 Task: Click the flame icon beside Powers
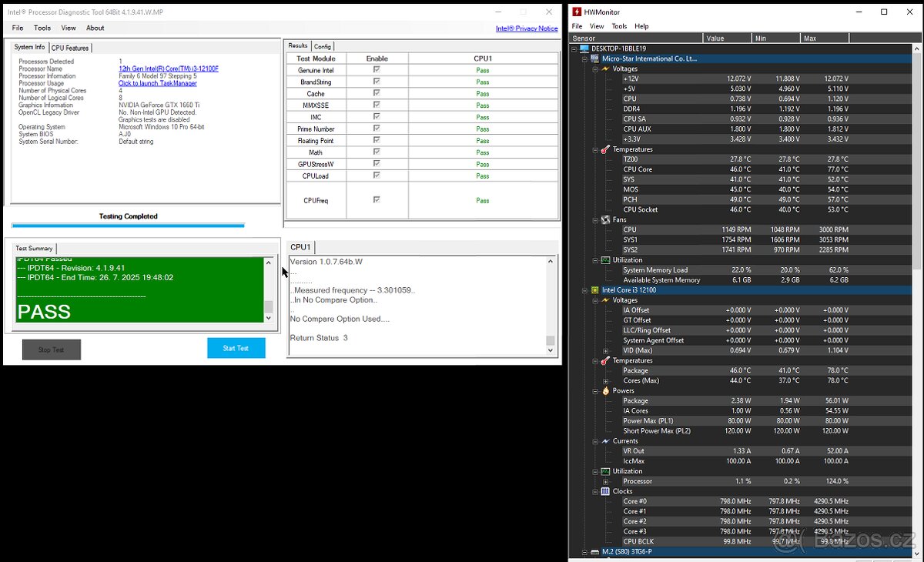(x=605, y=390)
